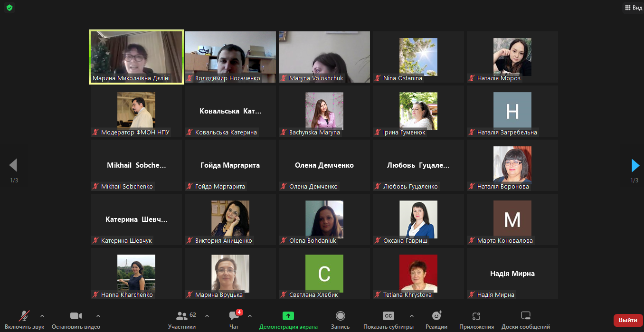The width and height of the screenshot is (644, 332).
Task: Stop the camera with Остановить видео
Action: point(76,320)
